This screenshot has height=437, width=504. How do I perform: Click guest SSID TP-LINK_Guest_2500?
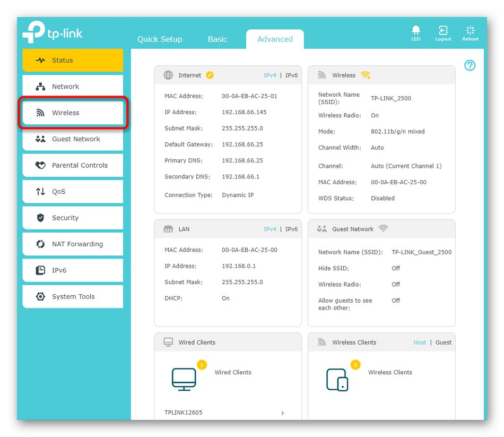click(x=421, y=252)
